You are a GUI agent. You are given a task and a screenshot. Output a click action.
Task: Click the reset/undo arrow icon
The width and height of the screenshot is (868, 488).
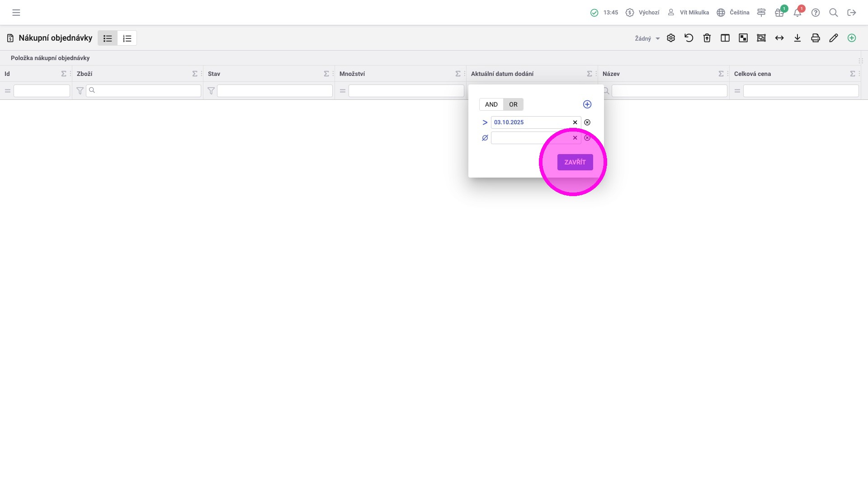pos(689,38)
